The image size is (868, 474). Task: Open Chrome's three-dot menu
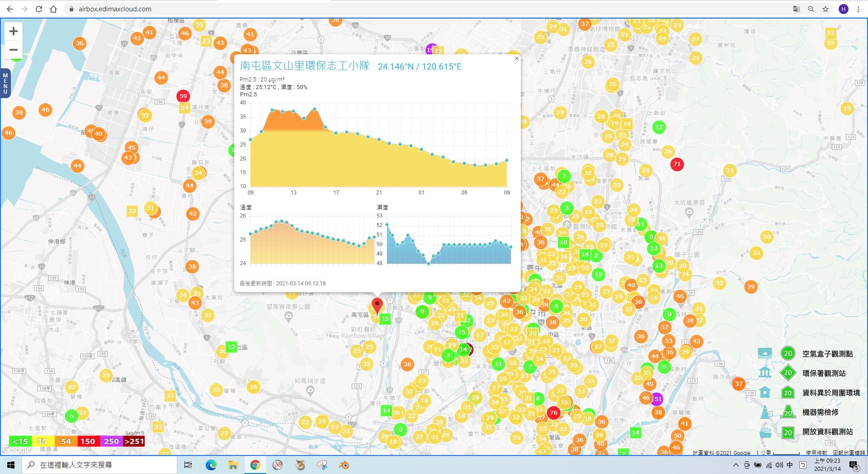point(858,9)
